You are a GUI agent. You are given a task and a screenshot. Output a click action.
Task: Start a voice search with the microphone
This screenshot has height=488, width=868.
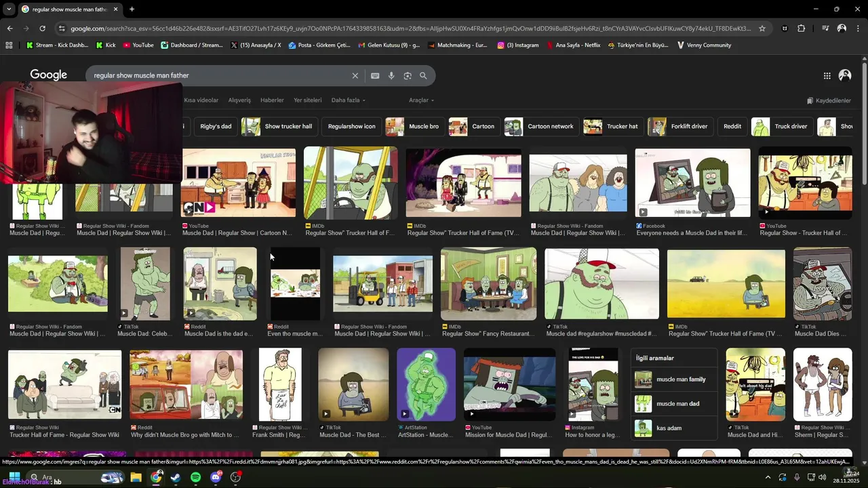tap(391, 76)
